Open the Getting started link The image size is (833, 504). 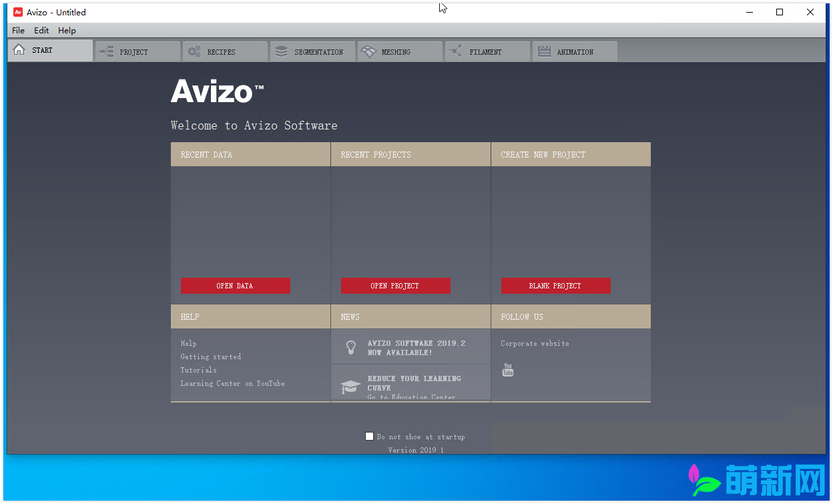[x=211, y=356]
